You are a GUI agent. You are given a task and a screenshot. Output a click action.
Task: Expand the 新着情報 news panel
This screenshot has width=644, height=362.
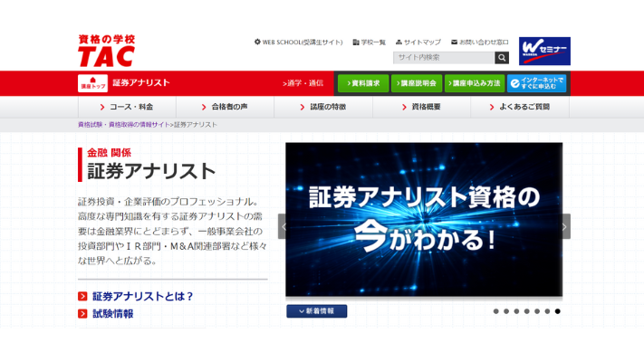coord(316,311)
